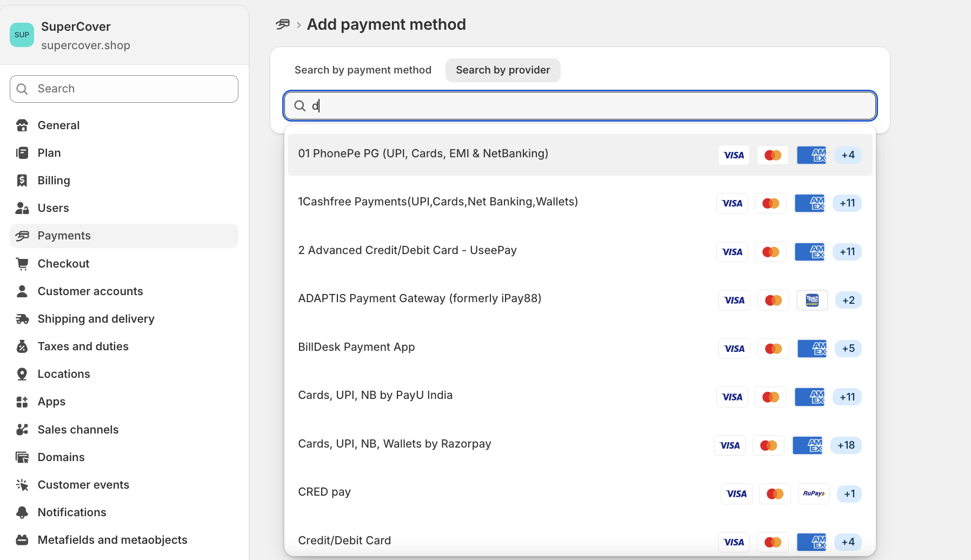Screen dimensions: 971x560
Task: Click the magnifier icon in sidebar Search box
Action: (x=22, y=89)
